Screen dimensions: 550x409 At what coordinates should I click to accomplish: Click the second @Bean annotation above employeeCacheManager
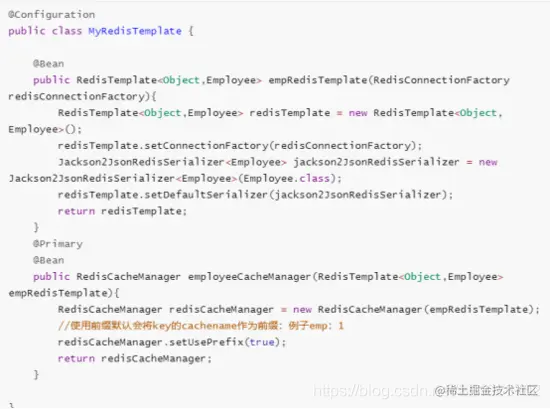click(48, 260)
